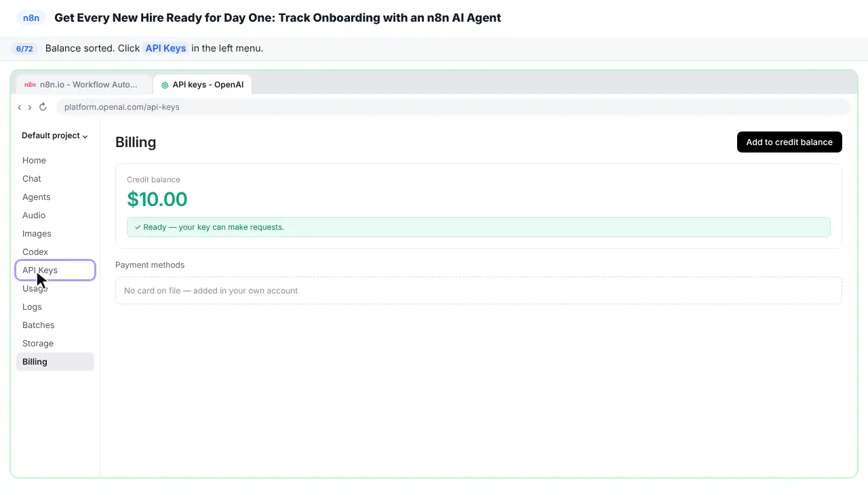
Task: Reload the page with the refresh icon
Action: click(43, 107)
